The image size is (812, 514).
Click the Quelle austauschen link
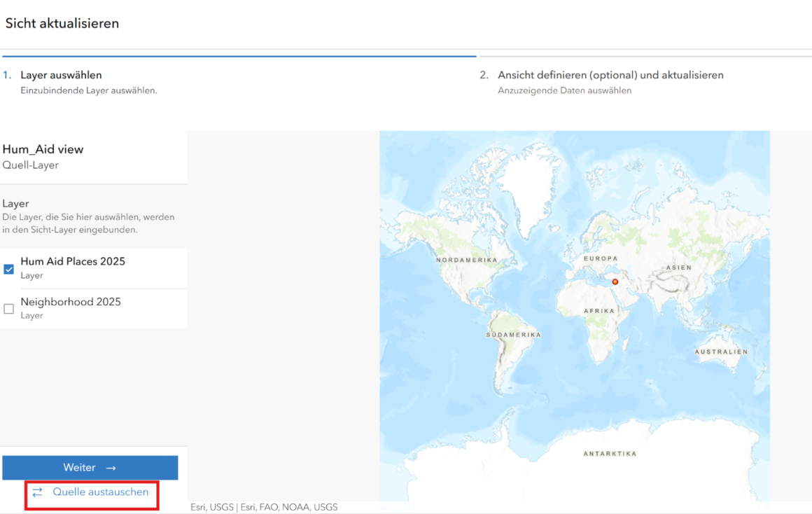click(101, 492)
